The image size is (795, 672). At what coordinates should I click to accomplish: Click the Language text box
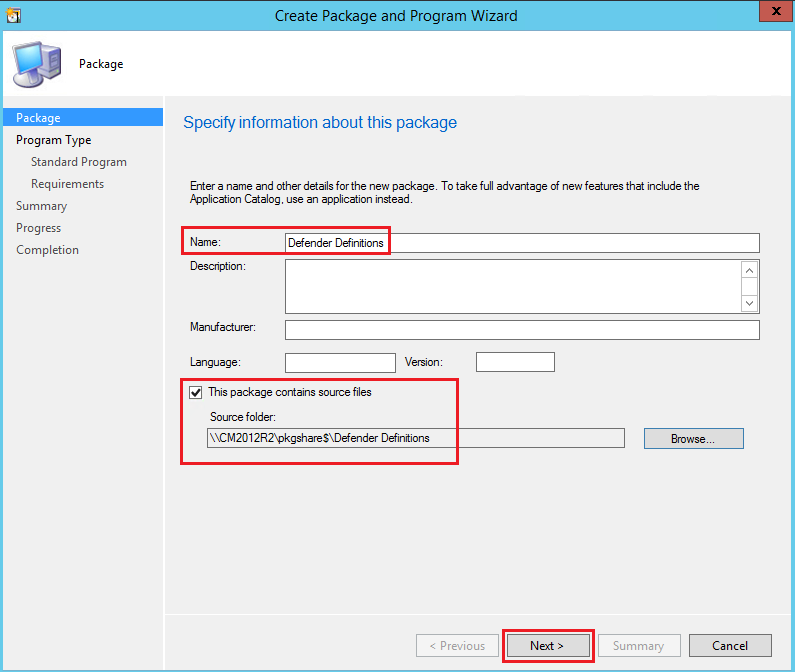[x=340, y=362]
